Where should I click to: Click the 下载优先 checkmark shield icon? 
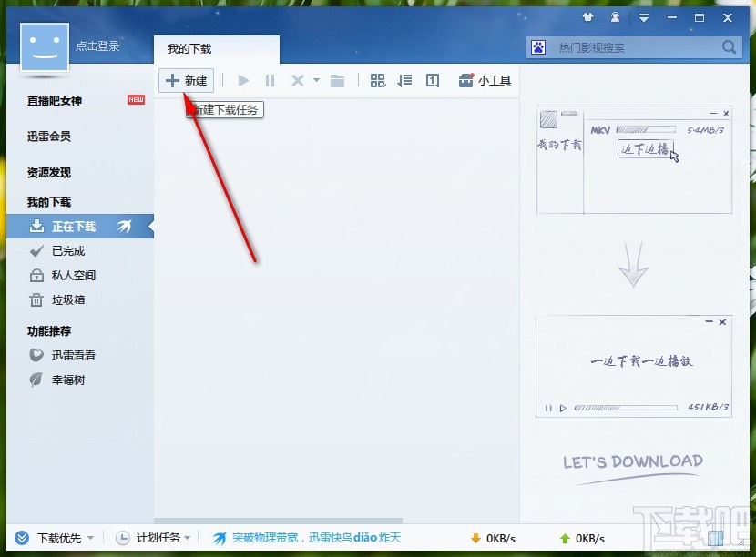tap(22, 538)
